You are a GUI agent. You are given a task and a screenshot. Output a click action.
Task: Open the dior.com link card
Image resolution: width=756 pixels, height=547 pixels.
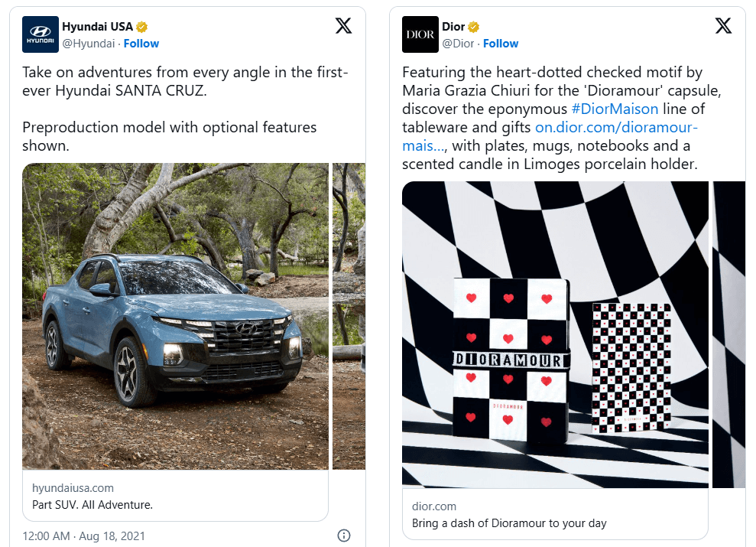pos(555,514)
